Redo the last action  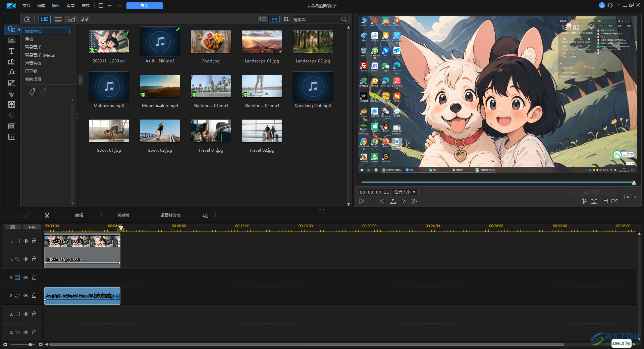click(x=119, y=6)
